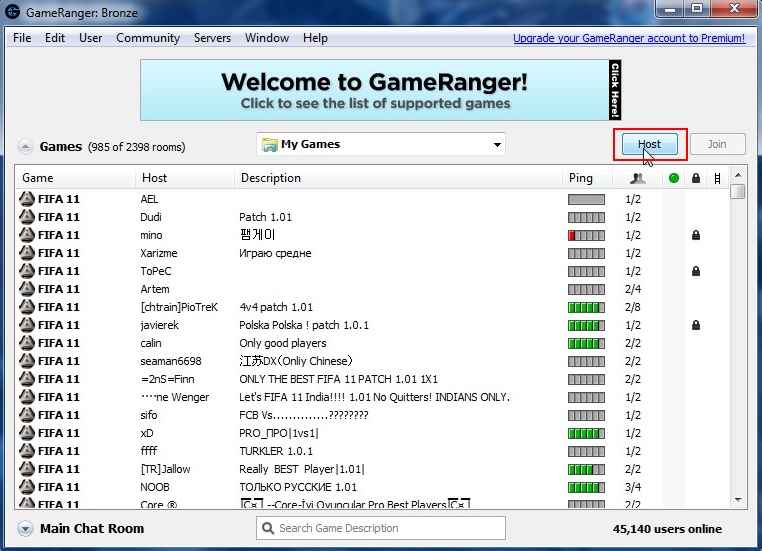Image resolution: width=762 pixels, height=551 pixels.
Task: Open the Community menu
Action: [x=148, y=38]
